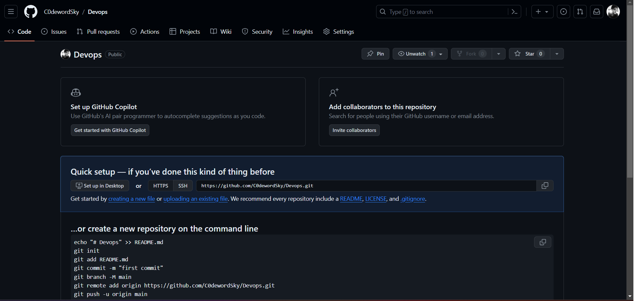Click the Devops repository title
The height and width of the screenshot is (301, 644).
pyautogui.click(x=88, y=55)
